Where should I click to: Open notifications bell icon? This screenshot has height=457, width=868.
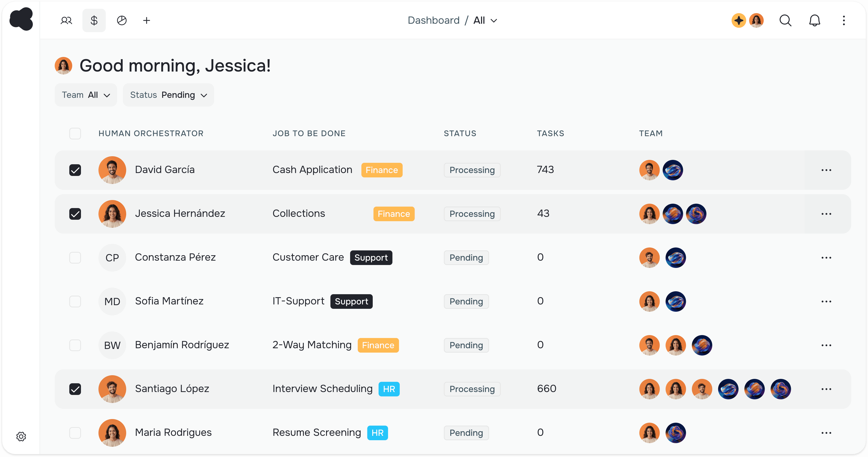pyautogui.click(x=815, y=21)
